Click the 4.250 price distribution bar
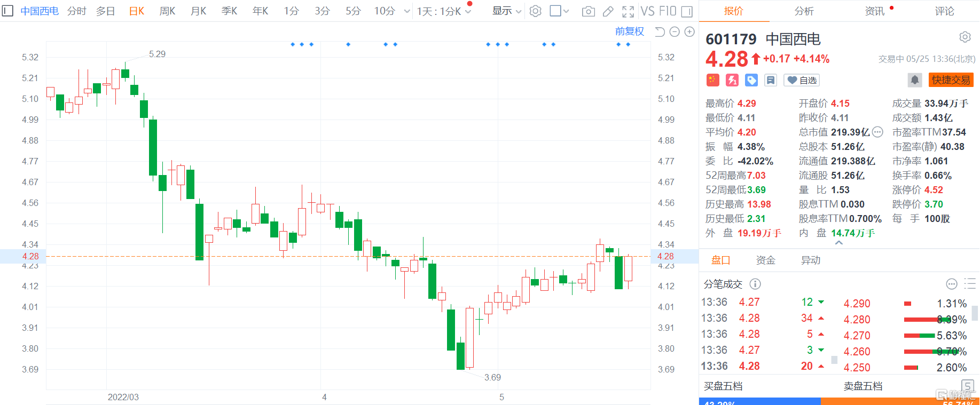This screenshot has height=405, width=980. 911,368
